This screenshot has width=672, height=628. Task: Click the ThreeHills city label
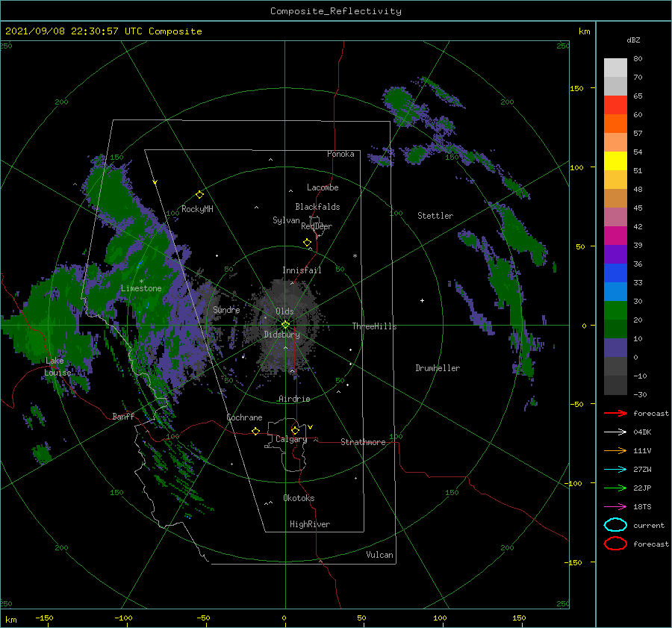pyautogui.click(x=375, y=326)
